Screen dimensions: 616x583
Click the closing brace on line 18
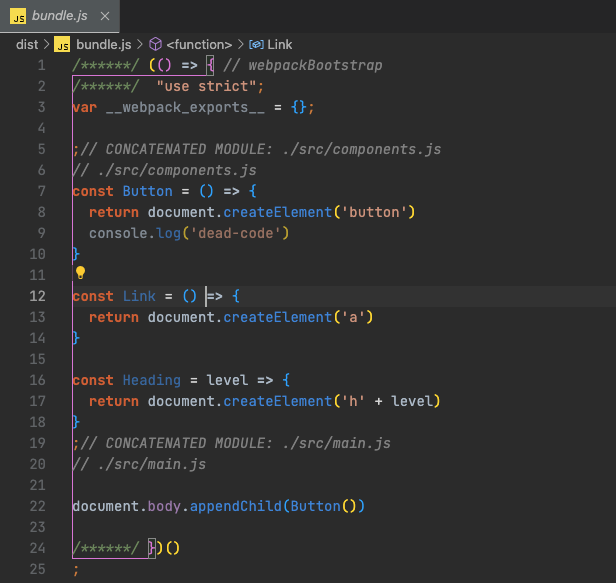[x=77, y=422]
